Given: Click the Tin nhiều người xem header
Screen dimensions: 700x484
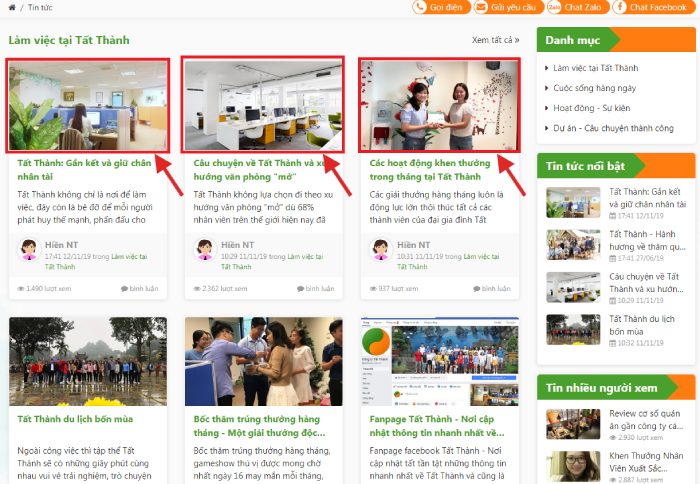Looking at the screenshot, I should [616, 388].
